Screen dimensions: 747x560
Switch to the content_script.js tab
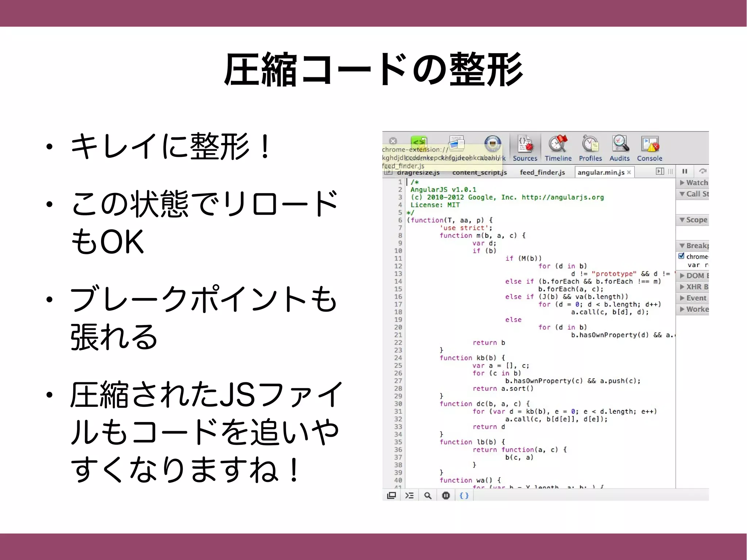(480, 172)
